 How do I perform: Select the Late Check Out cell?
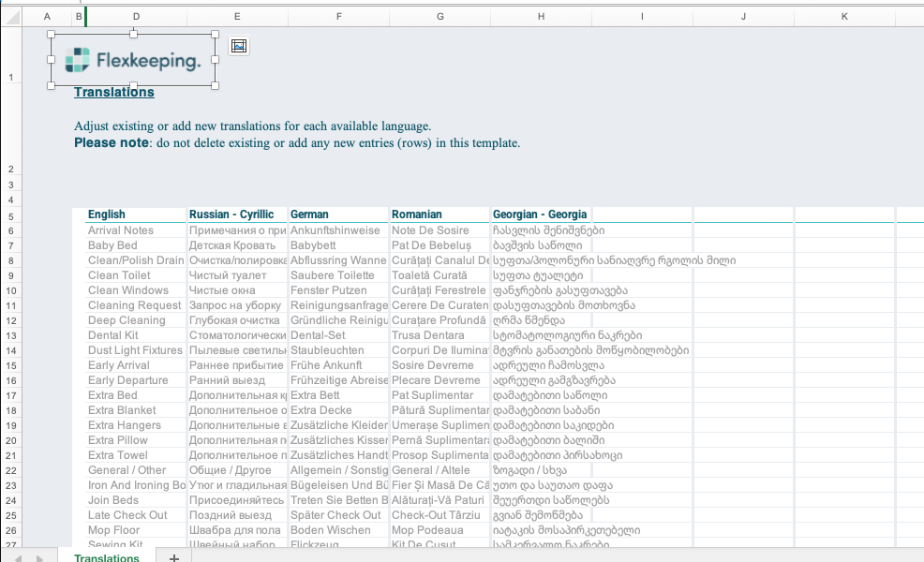pyautogui.click(x=136, y=515)
